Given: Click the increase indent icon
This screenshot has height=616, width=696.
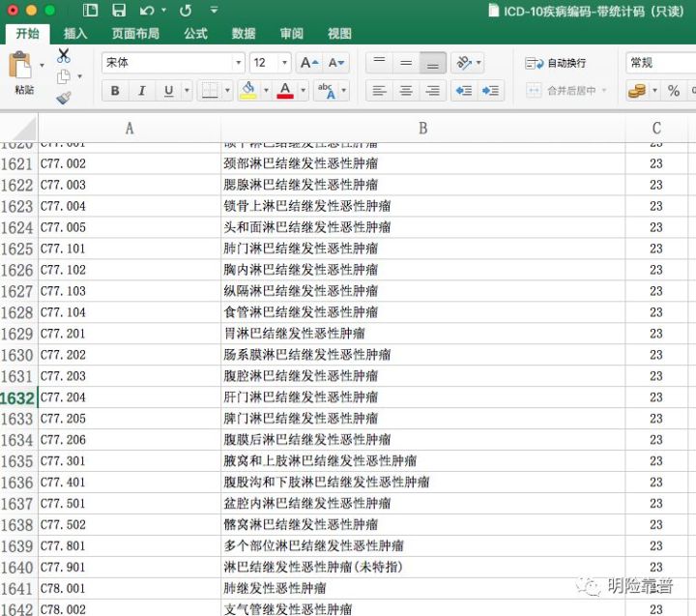Looking at the screenshot, I should pyautogui.click(x=490, y=91).
